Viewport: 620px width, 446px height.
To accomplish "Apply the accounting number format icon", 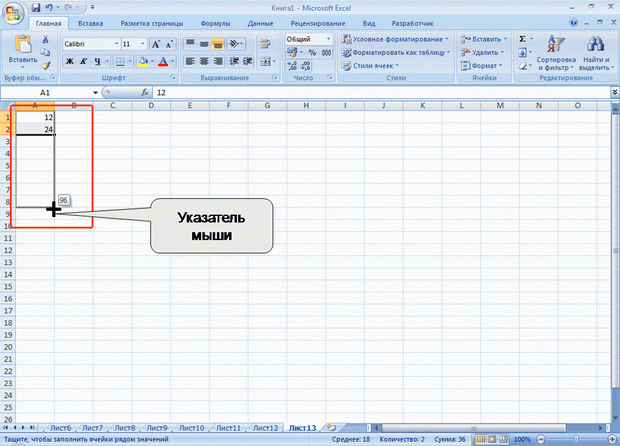I will 292,52.
